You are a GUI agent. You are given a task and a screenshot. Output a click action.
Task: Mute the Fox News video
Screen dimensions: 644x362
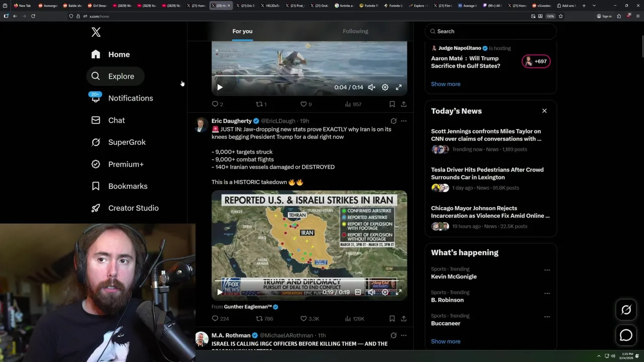(x=371, y=292)
